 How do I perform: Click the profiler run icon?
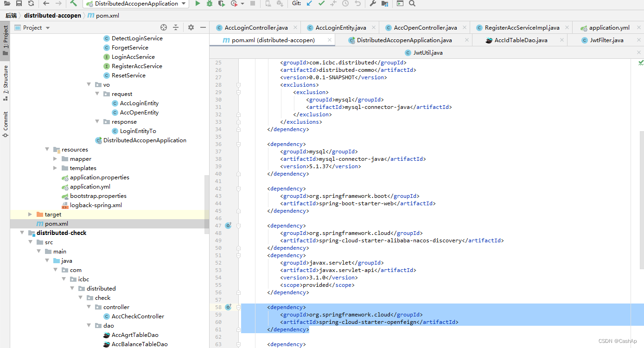pyautogui.click(x=234, y=3)
